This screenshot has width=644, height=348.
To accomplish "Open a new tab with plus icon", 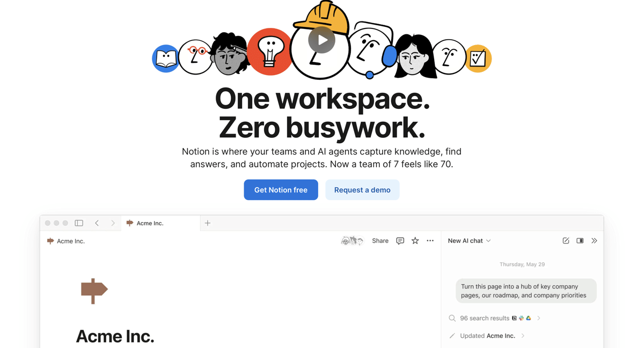I will 208,223.
